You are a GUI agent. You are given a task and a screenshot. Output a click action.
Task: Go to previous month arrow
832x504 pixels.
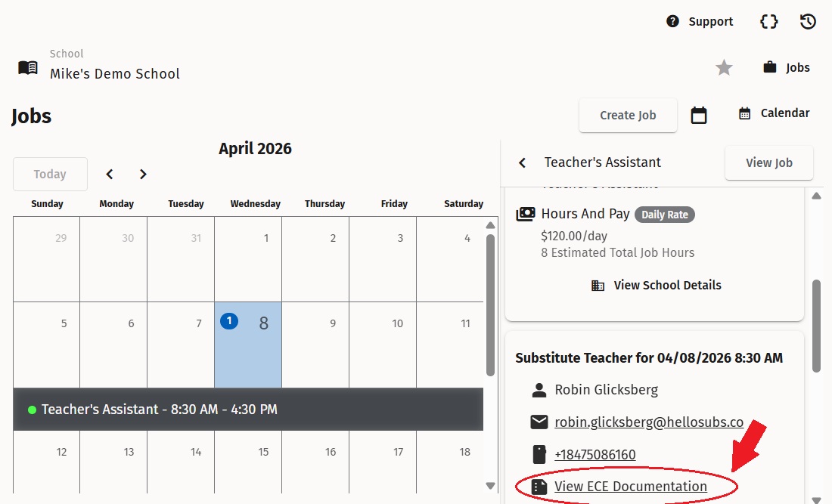110,175
